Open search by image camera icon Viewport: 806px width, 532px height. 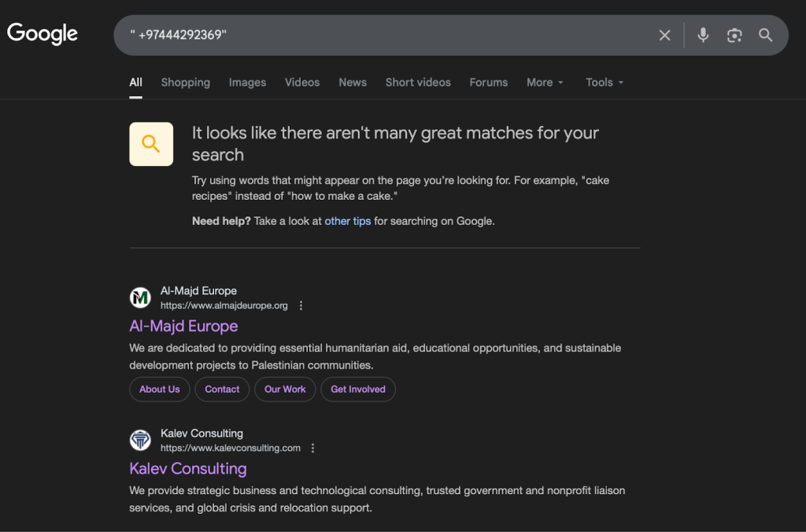click(734, 35)
